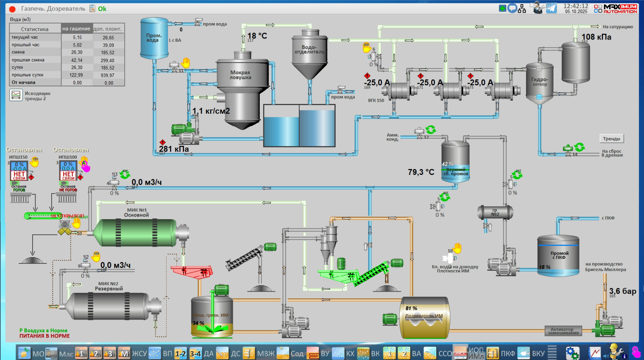Open the ИПШ150 drive status panel
The width and height of the screenshot is (644, 360).
click(19, 171)
